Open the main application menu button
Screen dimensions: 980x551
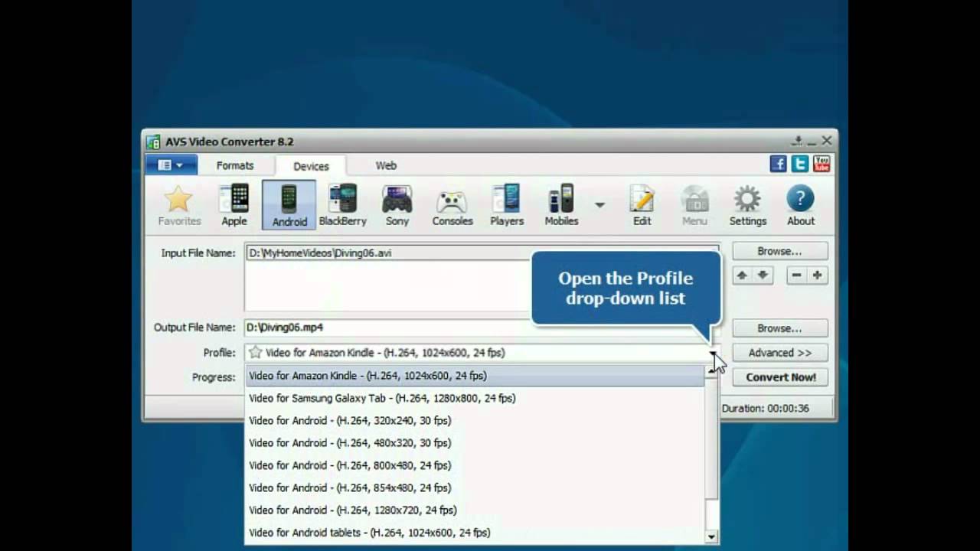171,165
